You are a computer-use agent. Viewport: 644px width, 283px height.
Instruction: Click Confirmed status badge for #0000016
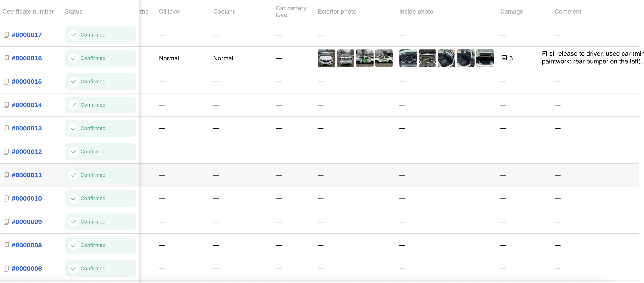click(x=101, y=58)
